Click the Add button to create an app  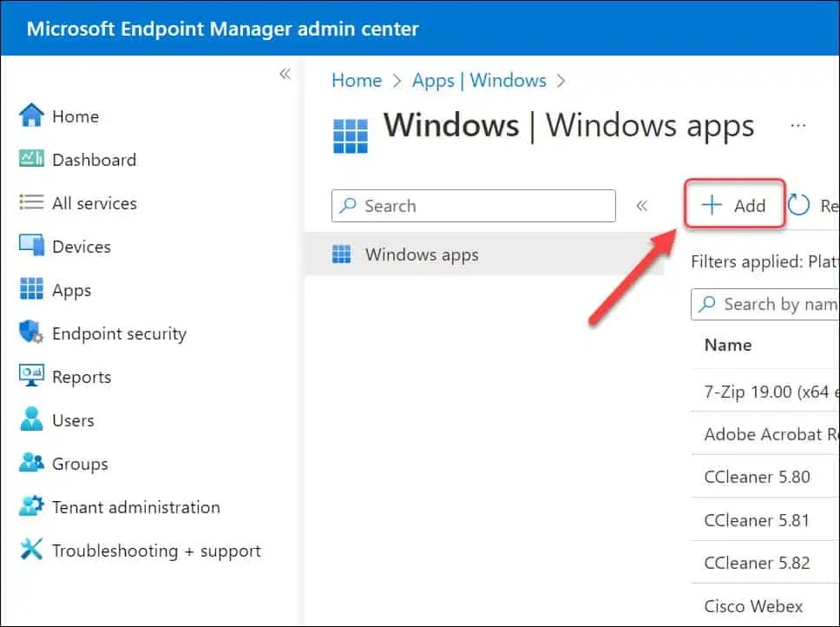[x=734, y=204]
